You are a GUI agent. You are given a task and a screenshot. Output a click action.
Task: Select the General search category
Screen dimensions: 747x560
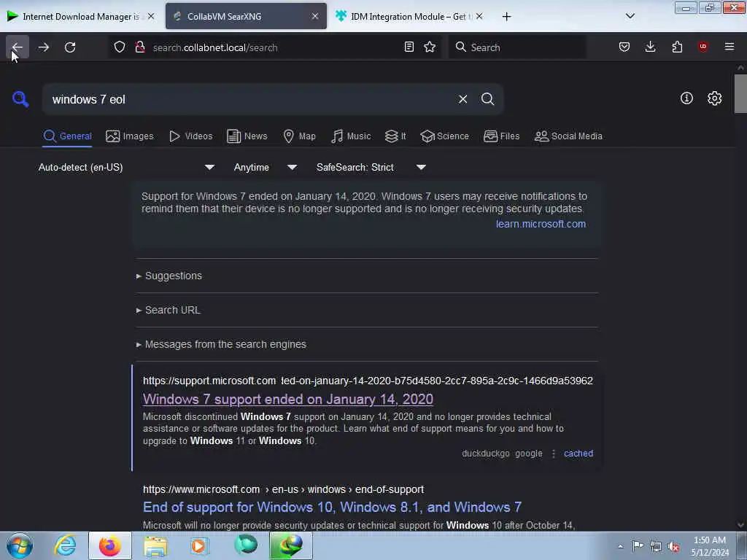click(67, 136)
